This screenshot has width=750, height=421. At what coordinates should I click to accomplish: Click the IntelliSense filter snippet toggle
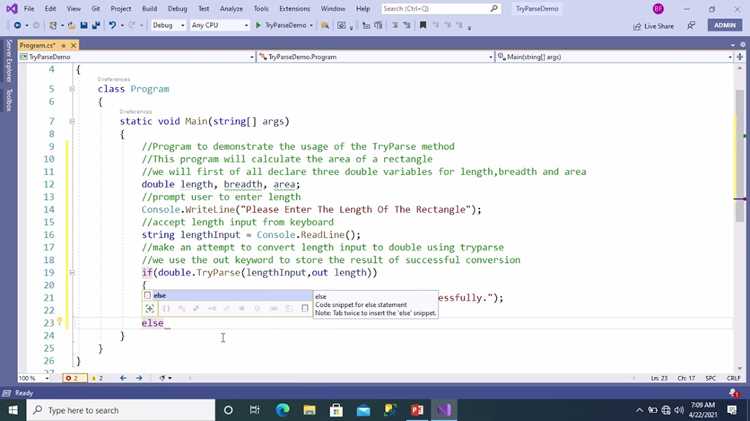(305, 309)
